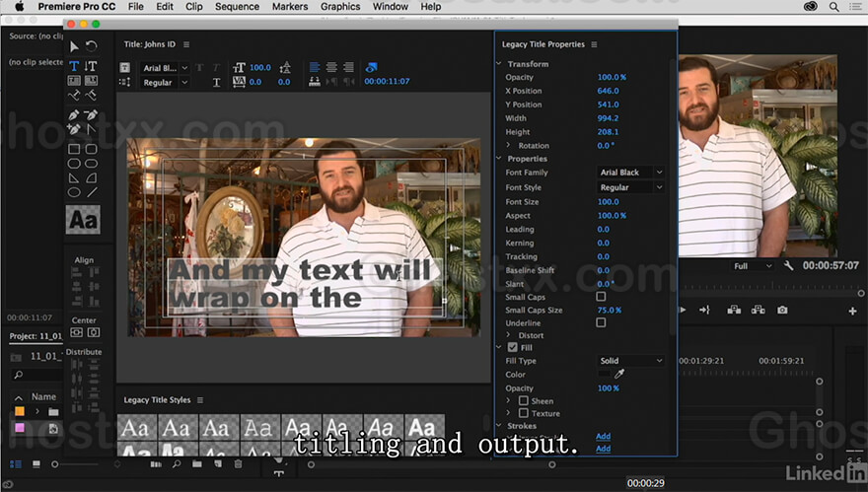Enable the Small Caps checkbox
Viewport: 868px width, 492px height.
point(601,297)
